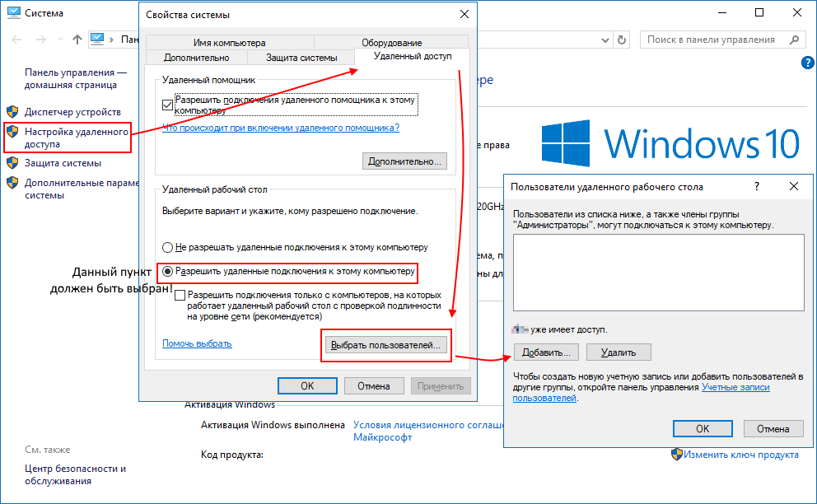The image size is (817, 504).
Task: Expand the address bar history dropdown
Action: [605, 40]
